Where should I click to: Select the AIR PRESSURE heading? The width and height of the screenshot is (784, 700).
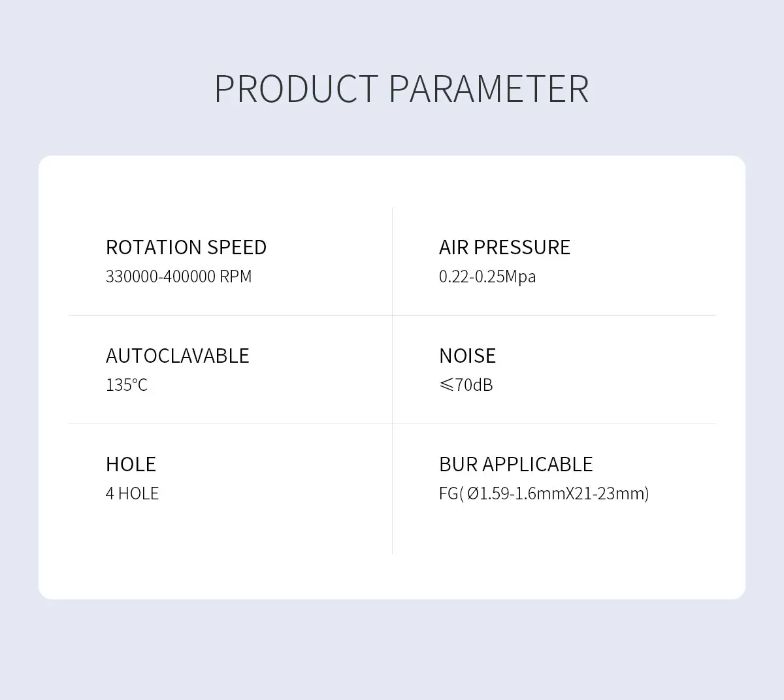504,247
